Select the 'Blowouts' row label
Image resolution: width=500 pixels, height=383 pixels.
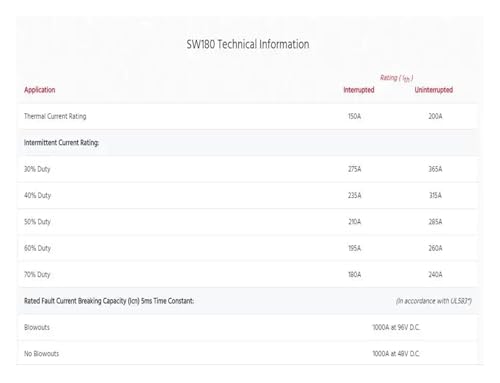37,327
